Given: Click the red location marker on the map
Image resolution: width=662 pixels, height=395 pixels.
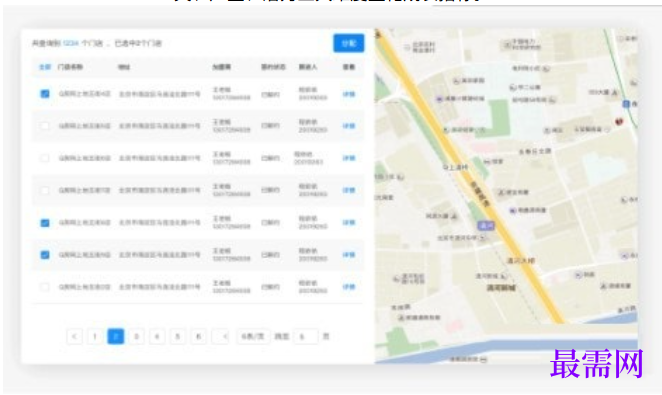Looking at the screenshot, I should click(619, 122).
